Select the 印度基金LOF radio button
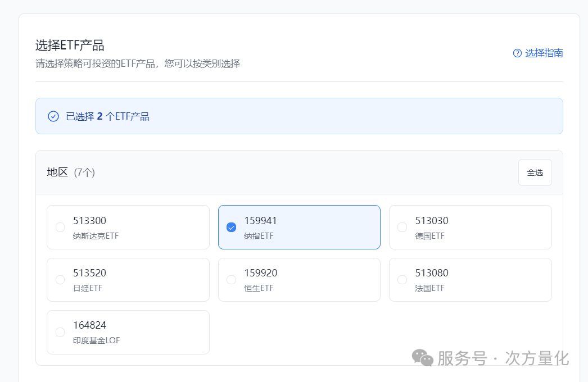588x382 pixels. pyautogui.click(x=60, y=331)
